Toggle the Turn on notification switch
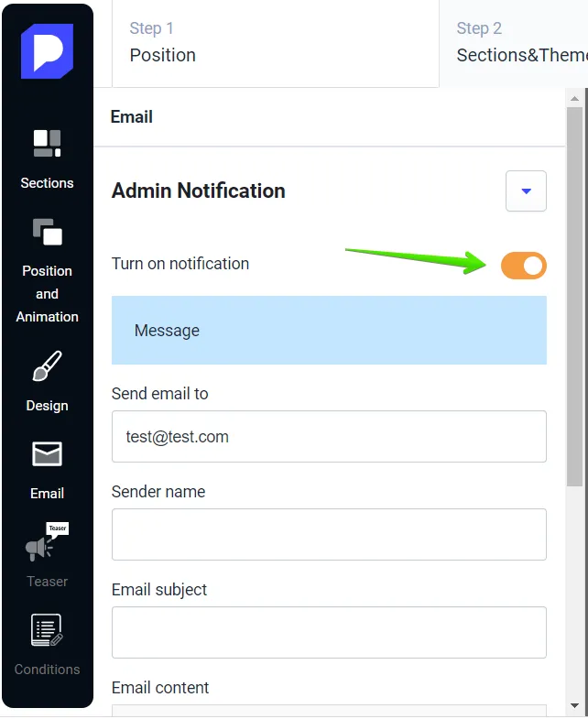This screenshot has width=588, height=719. (x=523, y=266)
